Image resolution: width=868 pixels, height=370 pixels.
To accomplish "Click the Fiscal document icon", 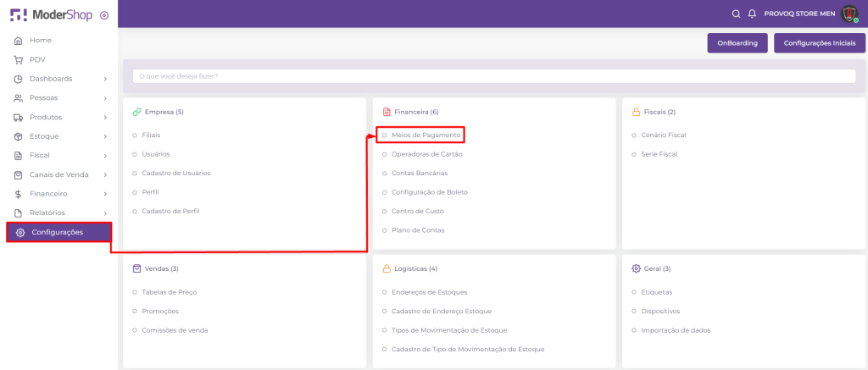I will [19, 156].
